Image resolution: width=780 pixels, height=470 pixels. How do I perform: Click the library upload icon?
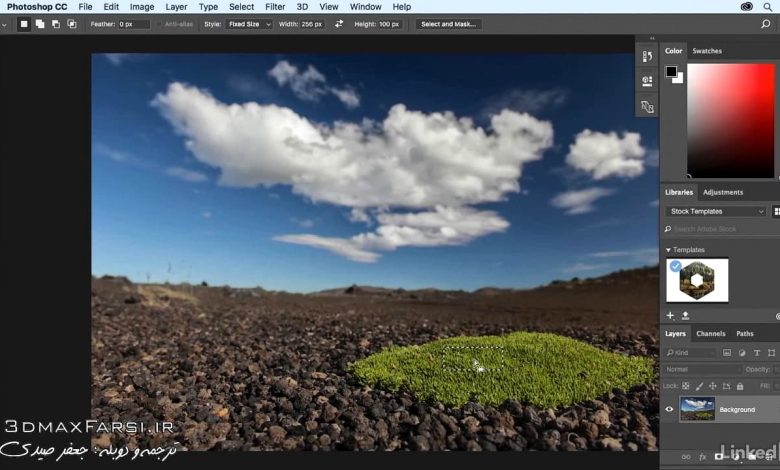(x=685, y=315)
